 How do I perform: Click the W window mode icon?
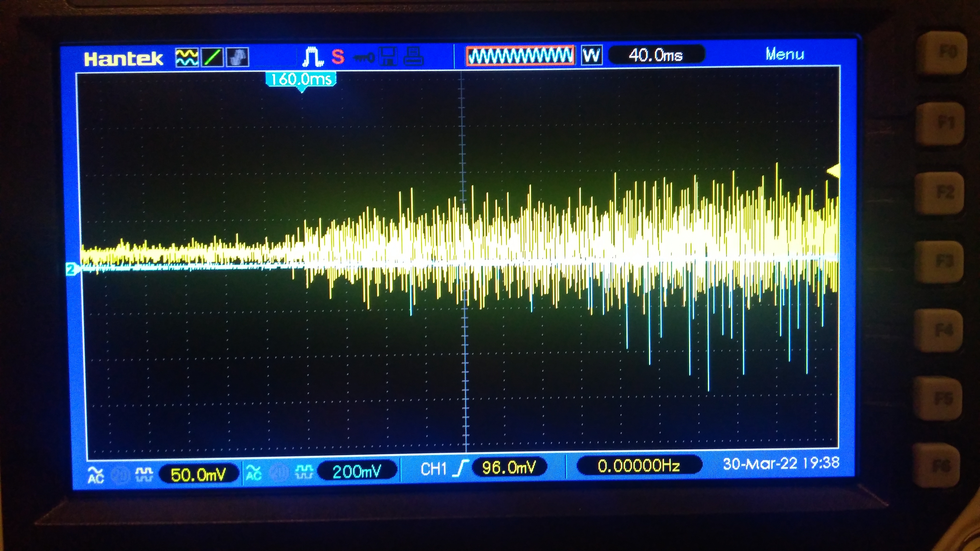592,56
